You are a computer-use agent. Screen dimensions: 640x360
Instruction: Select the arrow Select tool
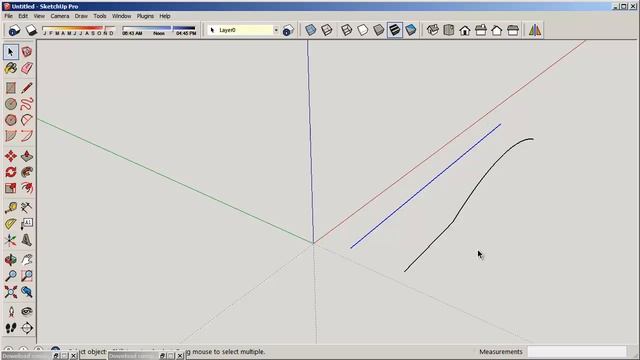click(11, 52)
